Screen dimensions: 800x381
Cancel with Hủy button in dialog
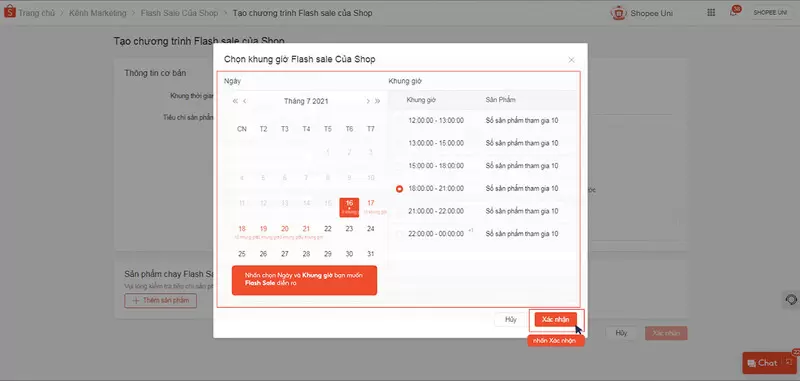click(511, 320)
